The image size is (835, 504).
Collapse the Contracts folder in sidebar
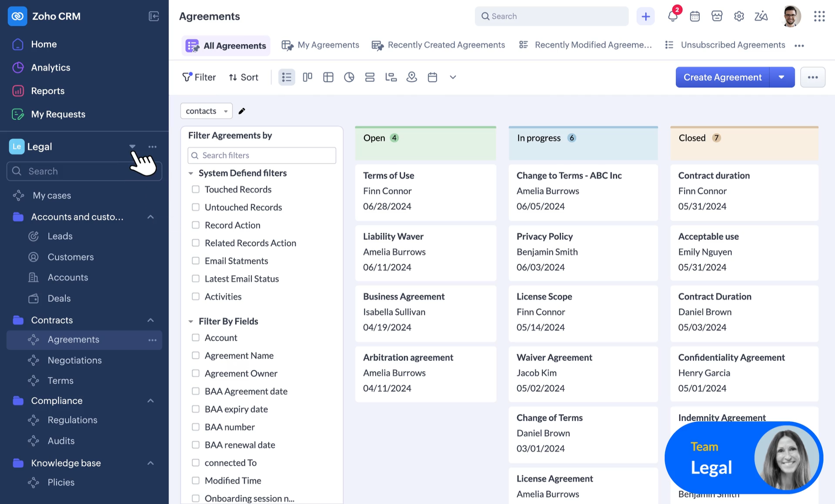tap(150, 320)
